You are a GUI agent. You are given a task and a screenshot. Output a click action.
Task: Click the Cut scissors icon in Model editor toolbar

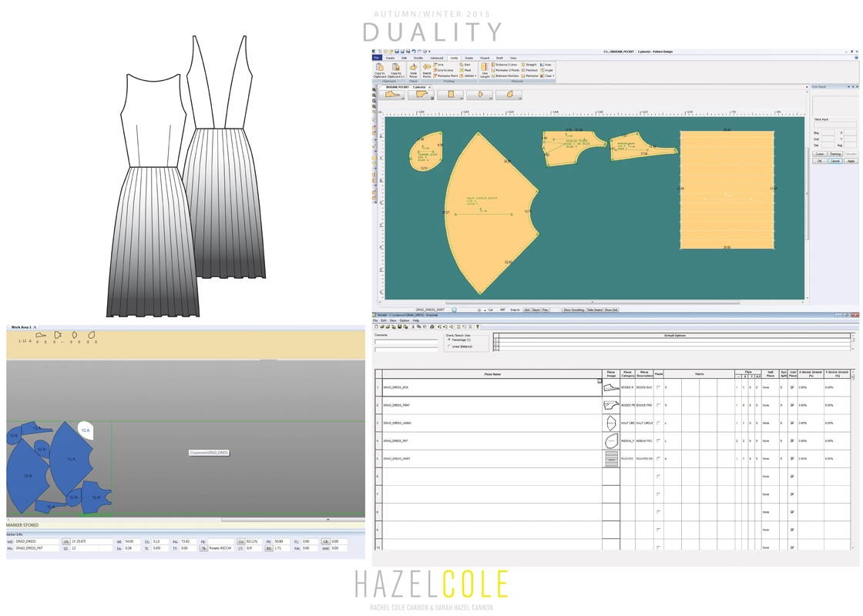[x=413, y=326]
